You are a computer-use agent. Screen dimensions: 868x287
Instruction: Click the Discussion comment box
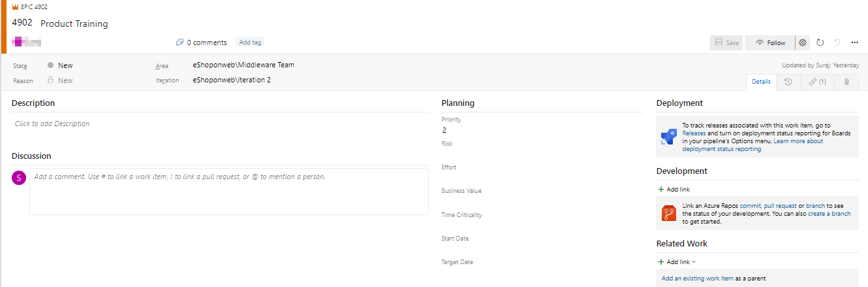click(229, 191)
